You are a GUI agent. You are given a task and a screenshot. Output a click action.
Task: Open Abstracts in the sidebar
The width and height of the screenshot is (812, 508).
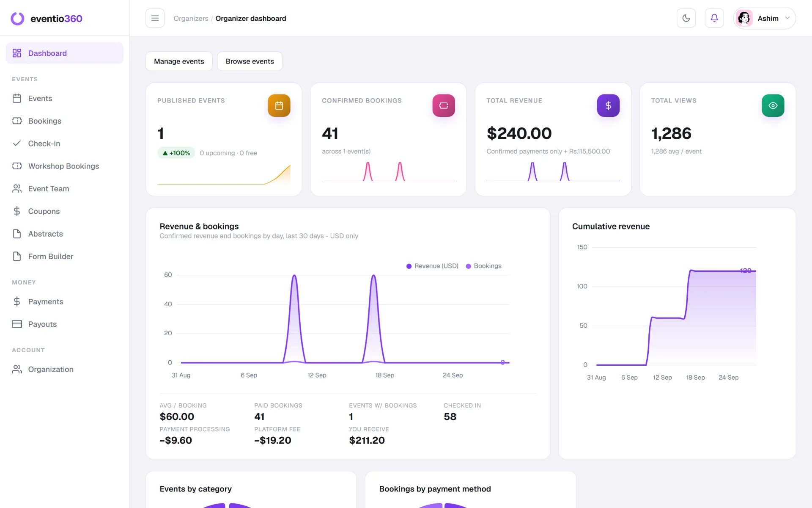65,234
